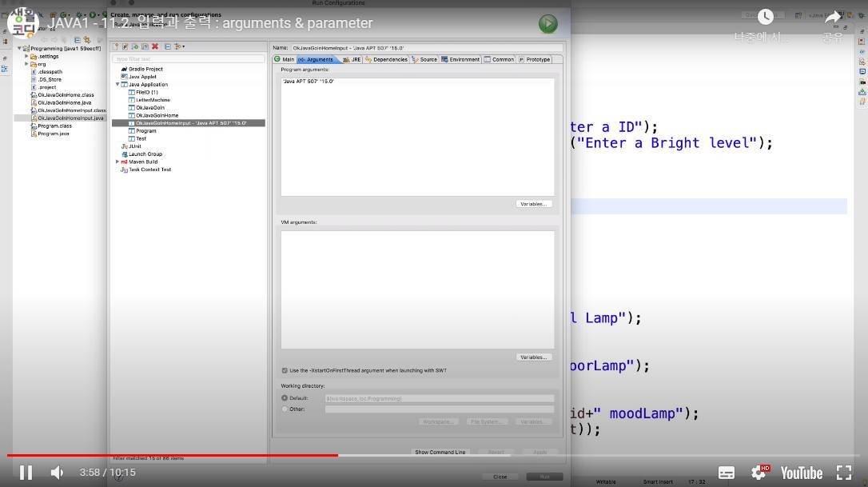The height and width of the screenshot is (487, 868).
Task: Select Default working directory radio
Action: (x=285, y=397)
